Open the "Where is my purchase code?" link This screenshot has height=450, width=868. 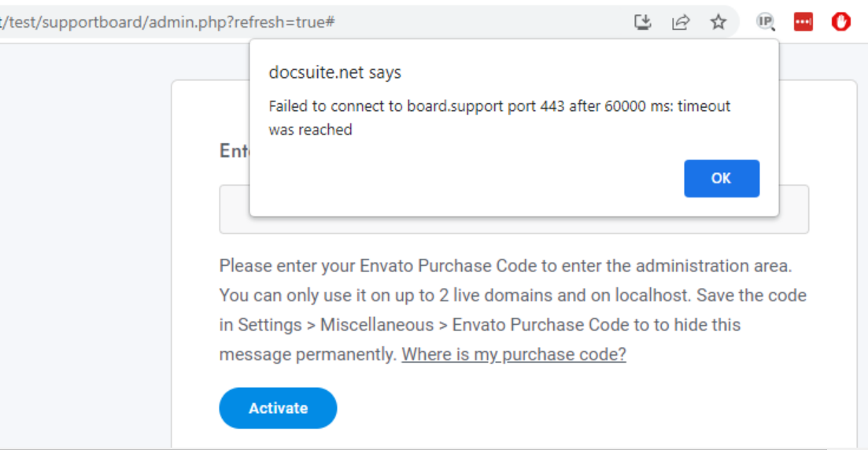[514, 354]
